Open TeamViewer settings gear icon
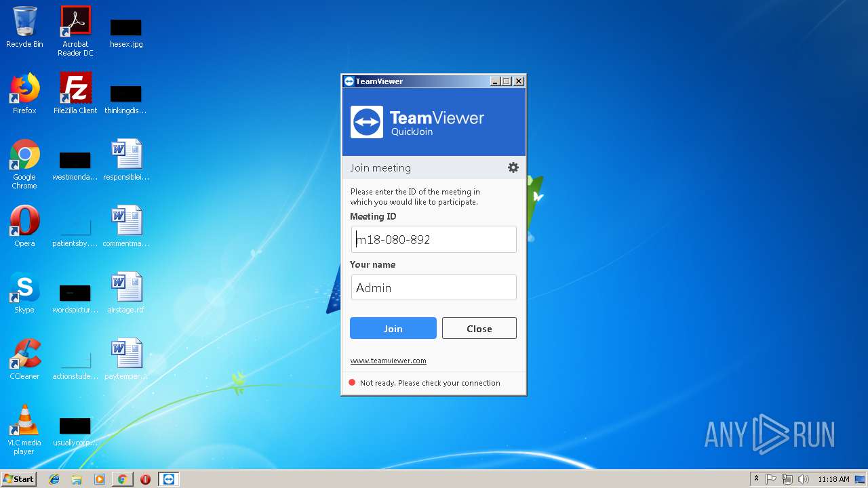The width and height of the screenshot is (868, 488). click(513, 167)
